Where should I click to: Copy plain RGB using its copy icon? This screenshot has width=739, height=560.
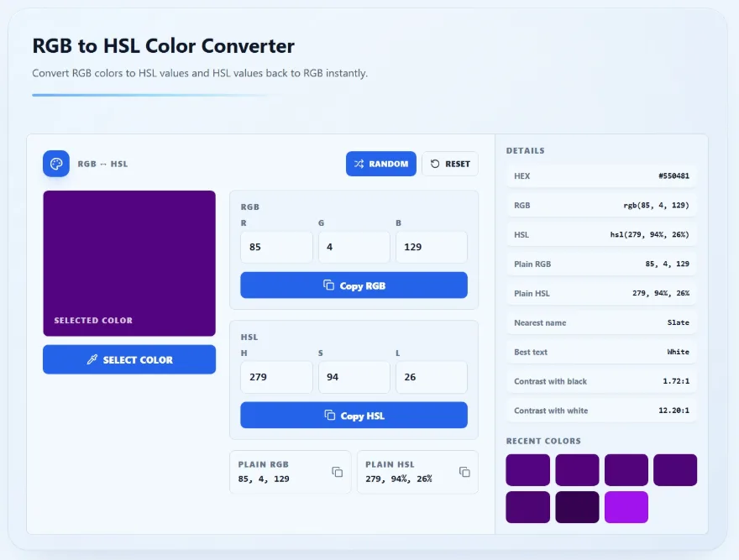(337, 472)
